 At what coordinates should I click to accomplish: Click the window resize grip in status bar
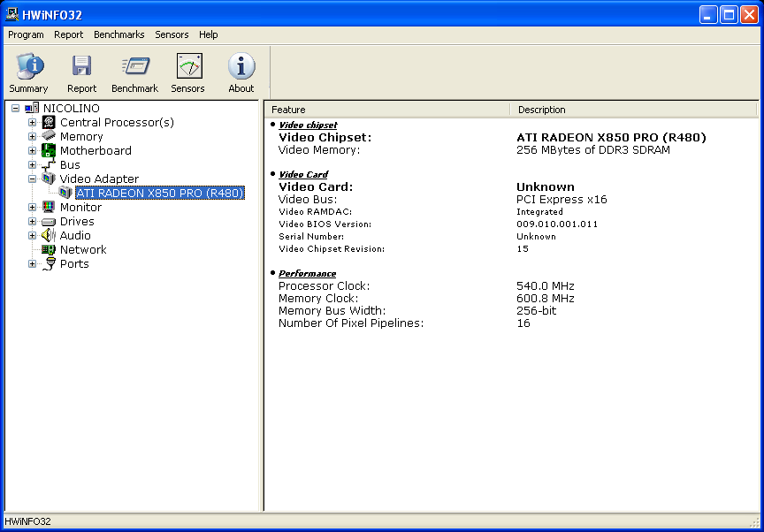(754, 522)
